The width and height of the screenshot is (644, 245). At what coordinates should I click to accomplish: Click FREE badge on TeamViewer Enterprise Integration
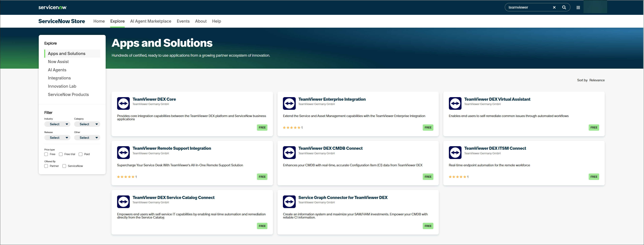point(428,128)
